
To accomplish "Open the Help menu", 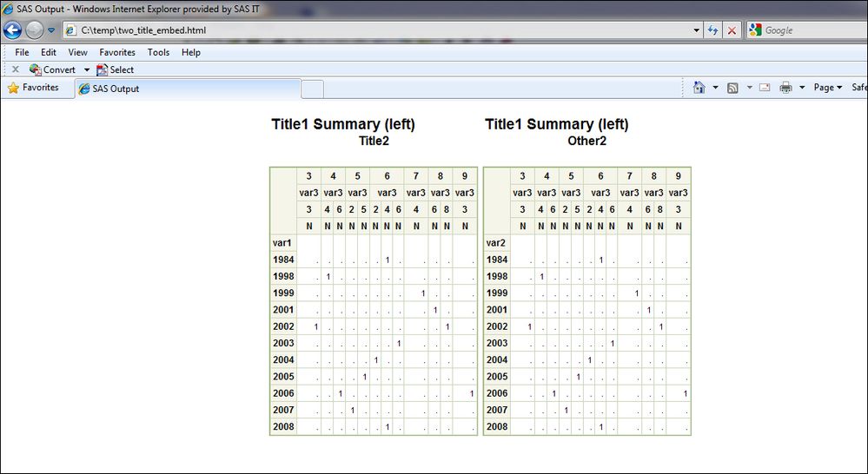I will tap(191, 52).
